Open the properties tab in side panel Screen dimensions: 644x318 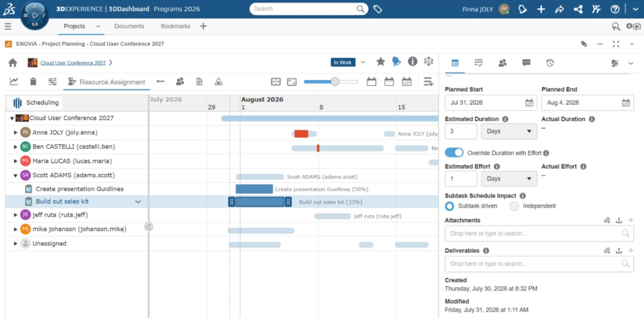coord(455,62)
